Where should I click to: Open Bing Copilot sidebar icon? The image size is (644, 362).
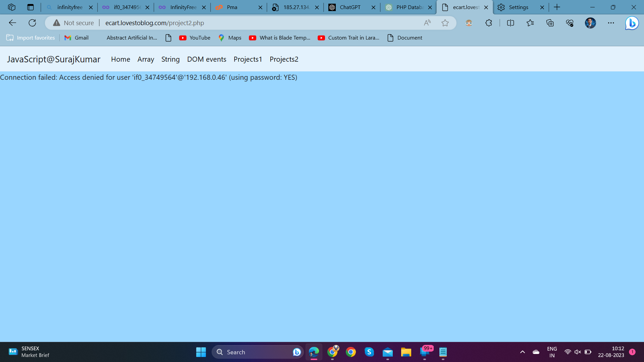click(x=632, y=23)
